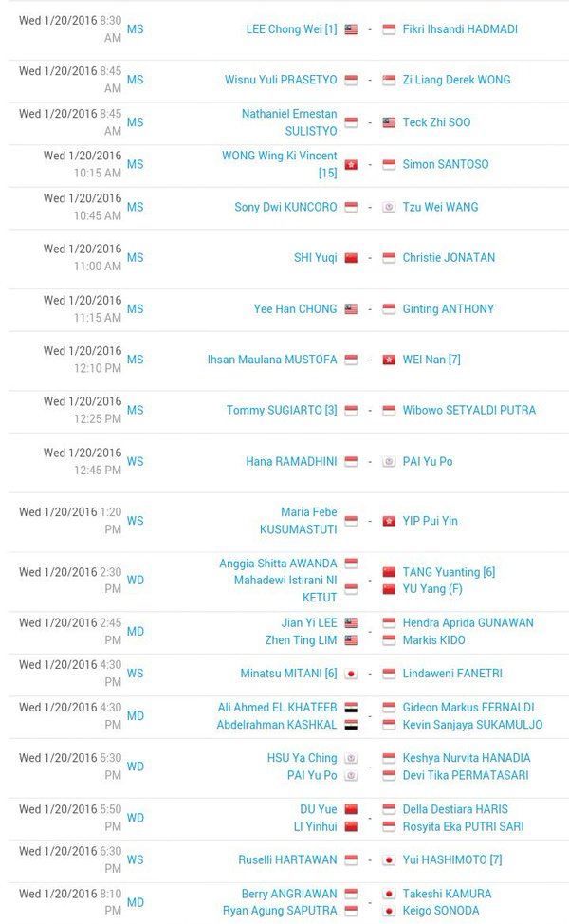The image size is (569, 924).
Task: Open LEE Chong Wei [1] player link
Action: 291,28
